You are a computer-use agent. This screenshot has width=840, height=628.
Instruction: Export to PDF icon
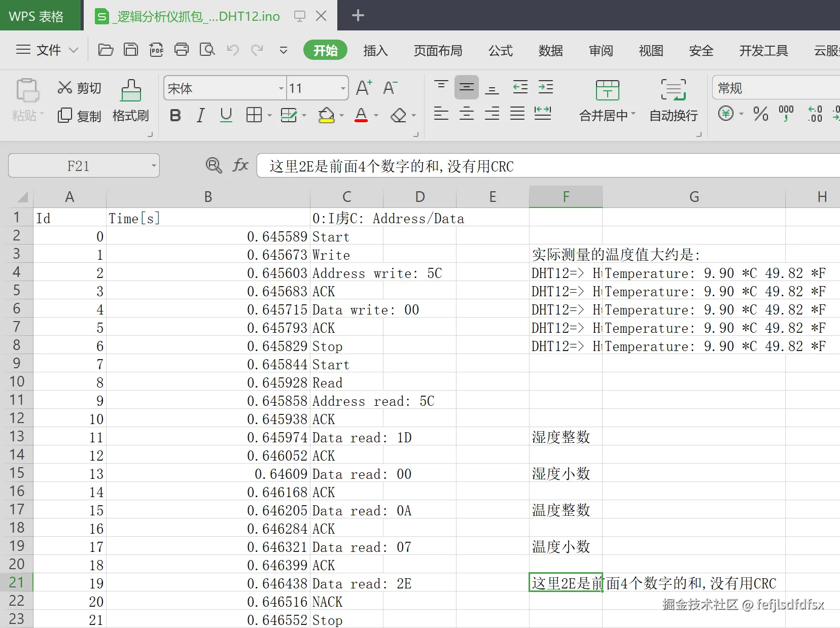click(156, 50)
